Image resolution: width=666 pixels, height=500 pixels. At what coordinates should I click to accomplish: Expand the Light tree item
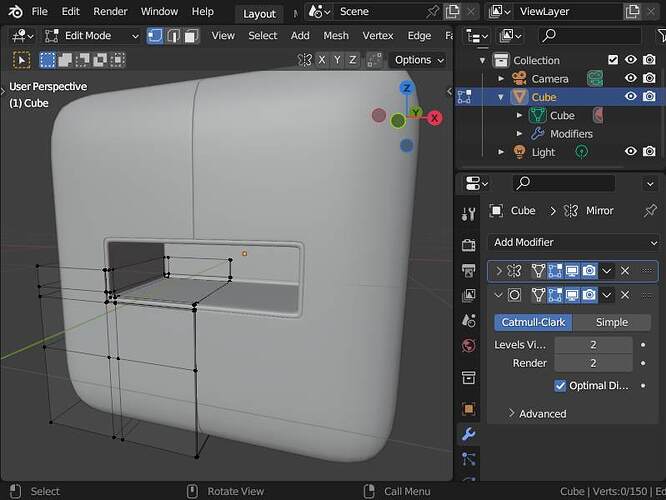click(x=501, y=152)
